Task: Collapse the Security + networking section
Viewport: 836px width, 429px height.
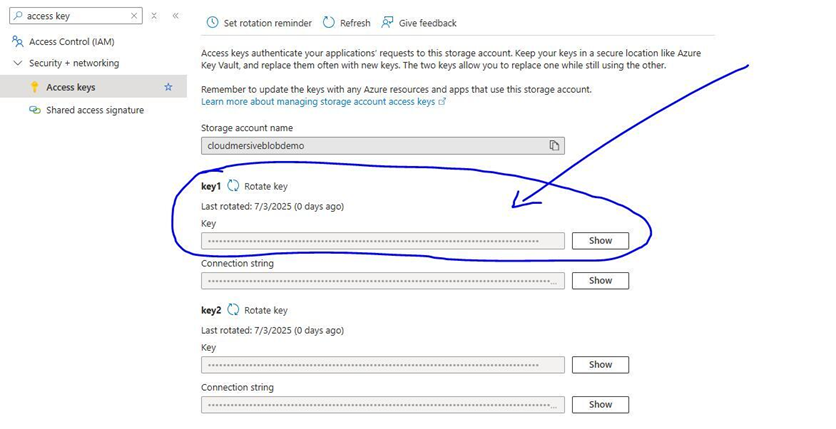Action: (x=18, y=63)
